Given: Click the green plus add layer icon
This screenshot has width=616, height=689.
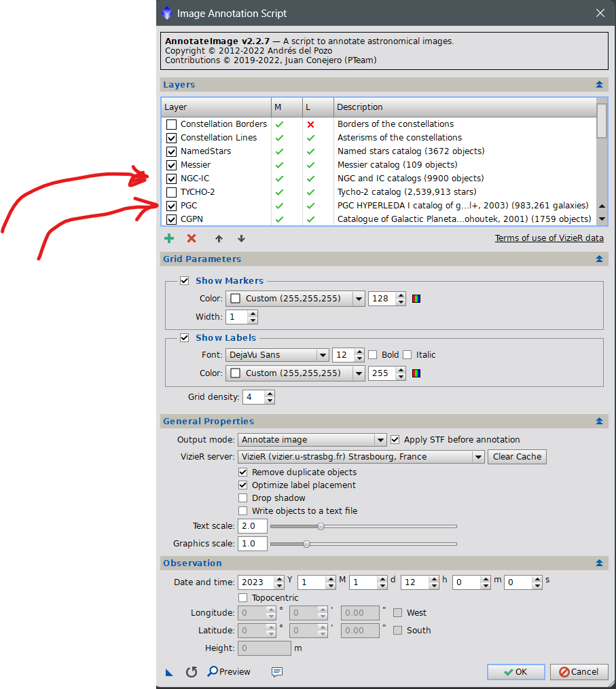Looking at the screenshot, I should pos(169,238).
